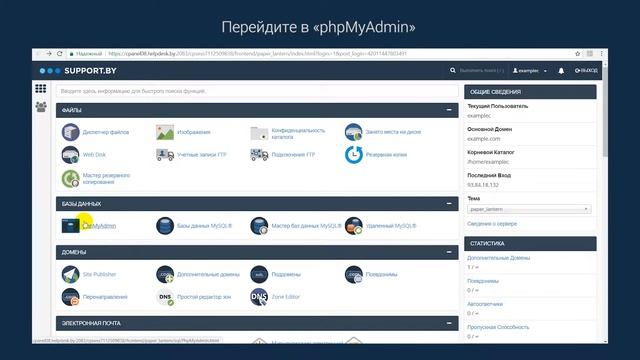Open the redirects (Перенаправления) icon
This screenshot has width=640, height=360.
pos(70,297)
